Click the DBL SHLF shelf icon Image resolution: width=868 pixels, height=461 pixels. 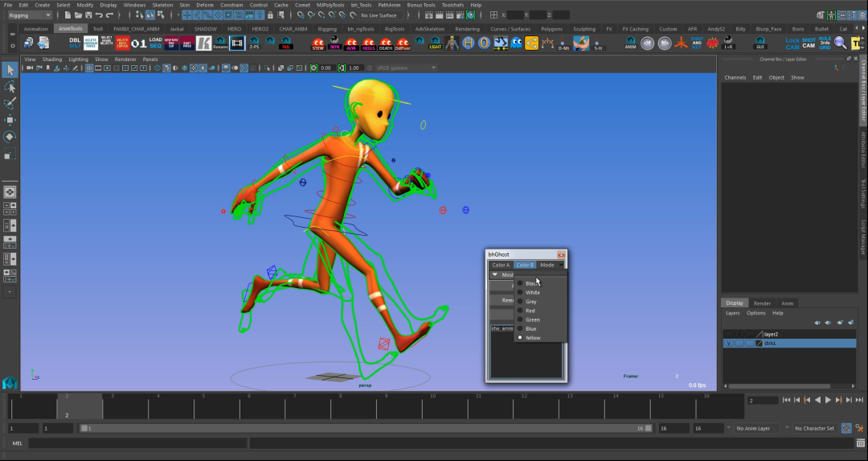(x=75, y=43)
